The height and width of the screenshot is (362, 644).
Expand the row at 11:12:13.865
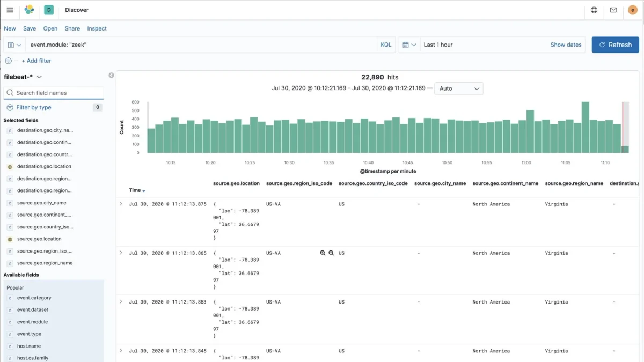tap(121, 253)
